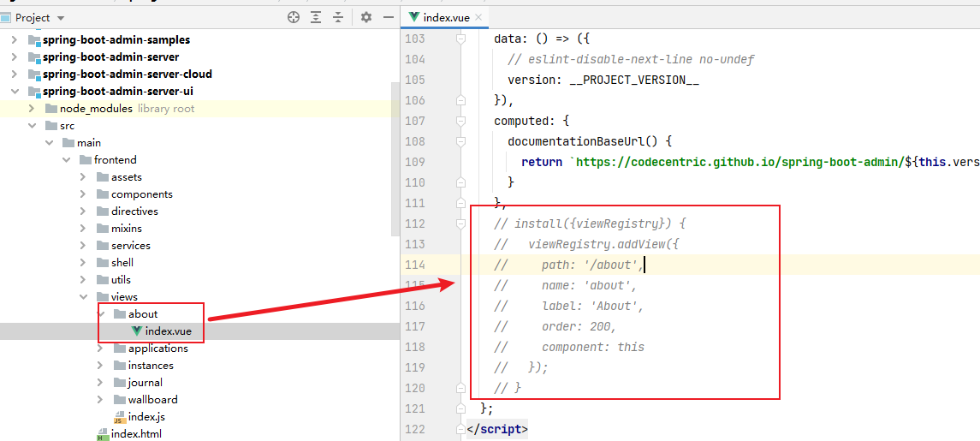The height and width of the screenshot is (441, 980).
Task: Switch to the index.vue editor tab
Action: (x=446, y=17)
